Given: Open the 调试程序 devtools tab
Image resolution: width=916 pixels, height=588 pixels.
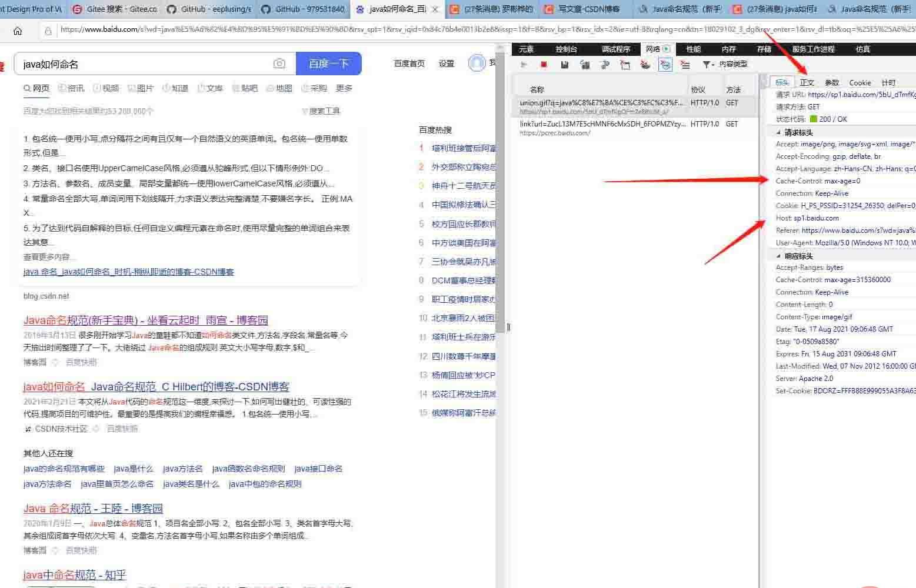Looking at the screenshot, I should pyautogui.click(x=615, y=49).
